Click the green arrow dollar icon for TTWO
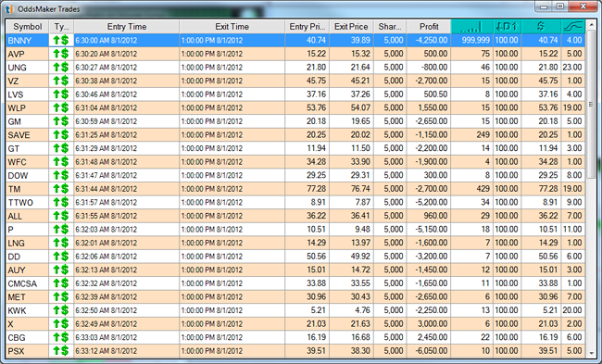Image resolution: width=602 pixels, height=364 pixels. click(x=60, y=202)
